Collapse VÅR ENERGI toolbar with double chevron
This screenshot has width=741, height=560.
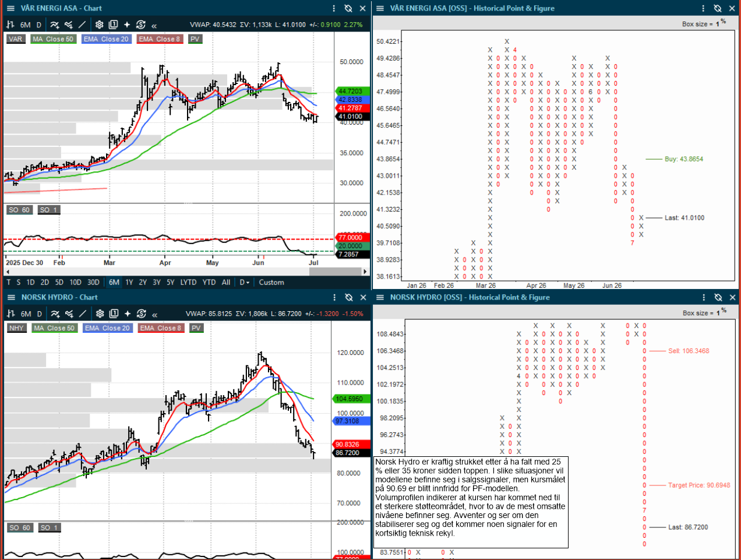click(x=154, y=25)
